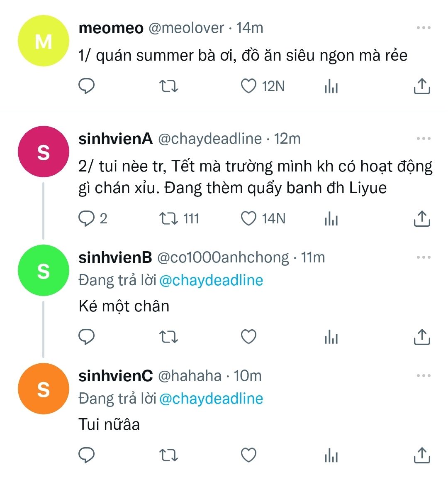Open sinhvienC's orange profile avatar

point(43,389)
